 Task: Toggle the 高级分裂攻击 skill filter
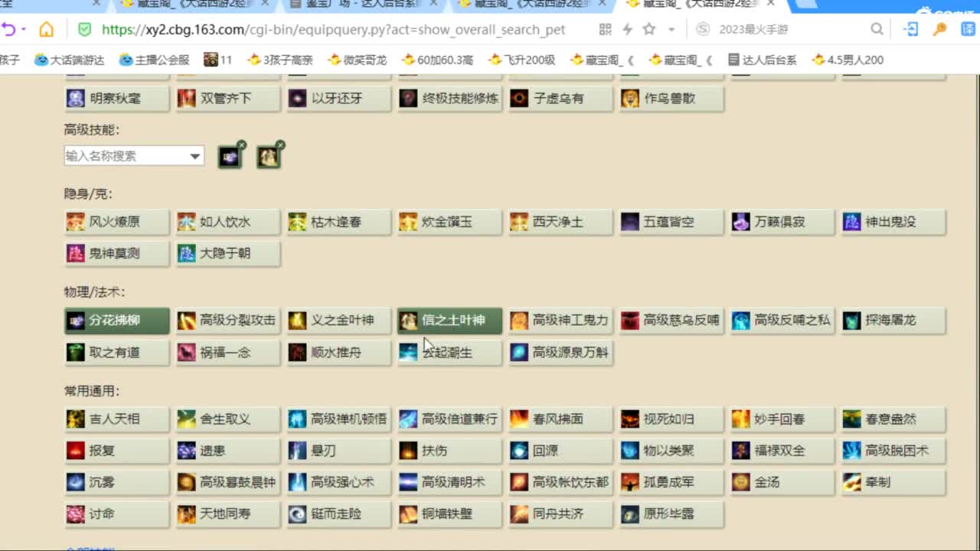(227, 321)
